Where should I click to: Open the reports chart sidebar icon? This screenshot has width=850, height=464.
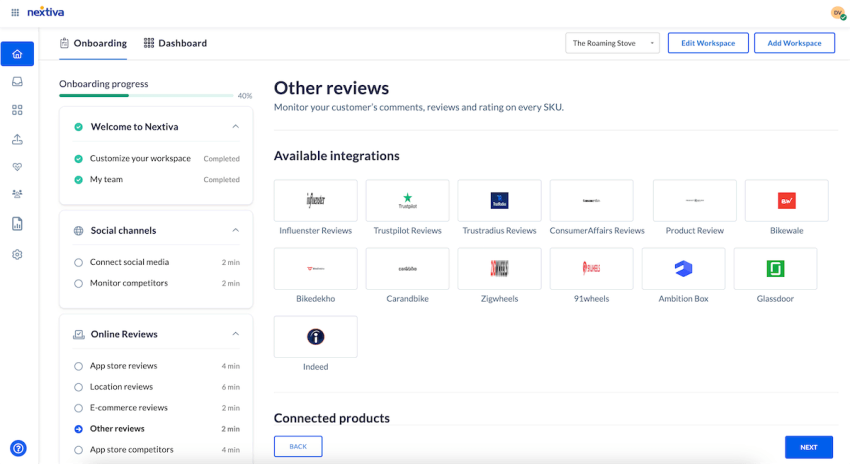pos(17,223)
